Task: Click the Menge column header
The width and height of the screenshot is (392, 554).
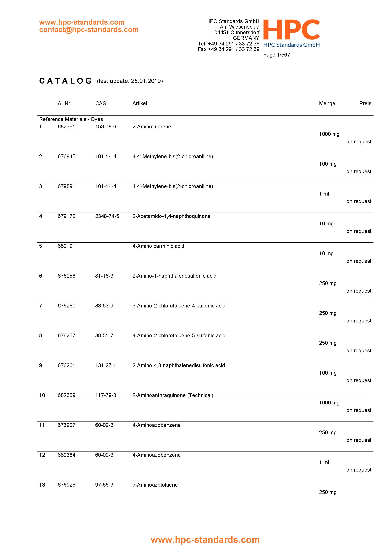Action: (x=327, y=103)
